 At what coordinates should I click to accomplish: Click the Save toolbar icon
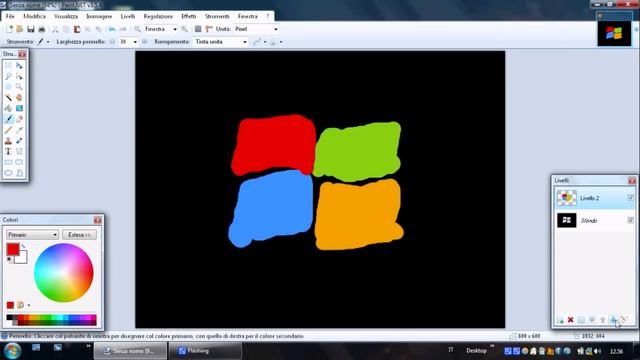click(31, 29)
